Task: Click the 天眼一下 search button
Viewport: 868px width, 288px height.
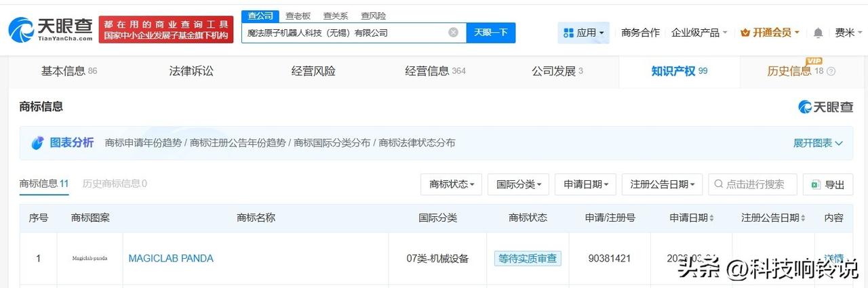Action: point(491,33)
